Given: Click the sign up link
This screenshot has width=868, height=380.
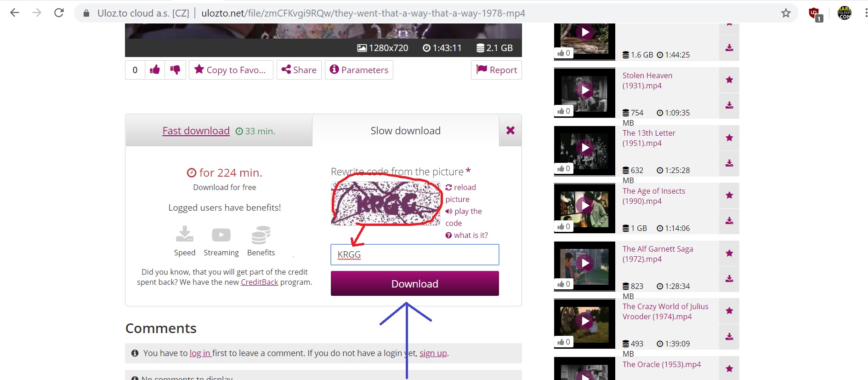Looking at the screenshot, I should (433, 353).
